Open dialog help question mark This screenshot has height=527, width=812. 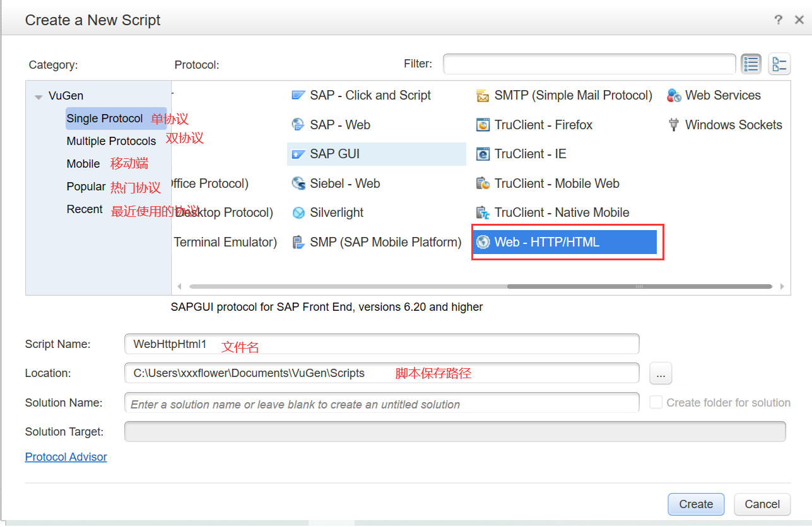point(779,20)
